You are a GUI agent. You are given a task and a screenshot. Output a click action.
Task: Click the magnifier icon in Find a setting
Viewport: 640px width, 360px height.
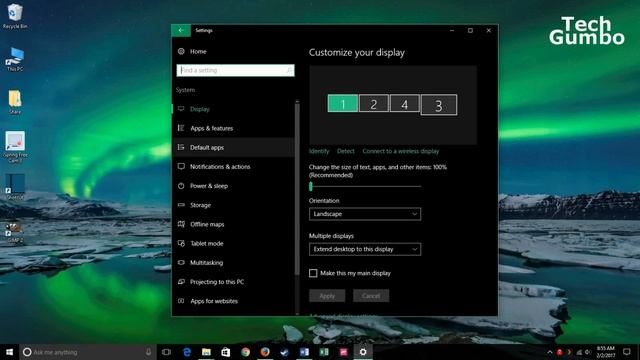tap(289, 70)
